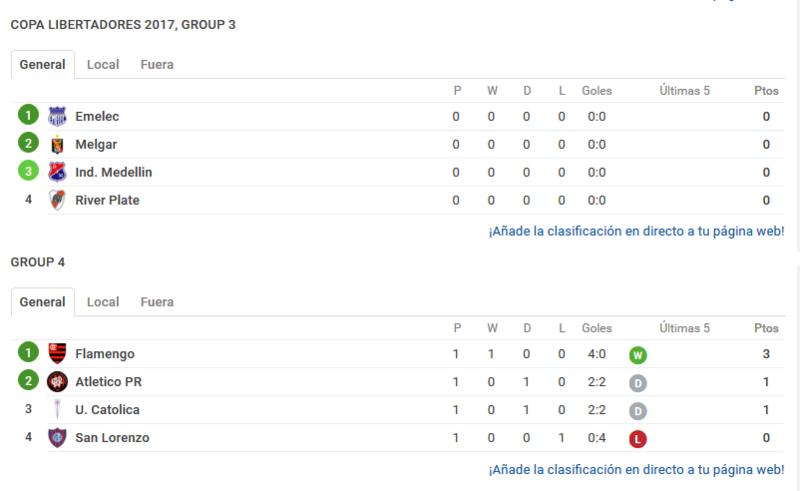This screenshot has height=491, width=800.
Task: Switch to Local tab in Group 3
Action: pyautogui.click(x=103, y=64)
